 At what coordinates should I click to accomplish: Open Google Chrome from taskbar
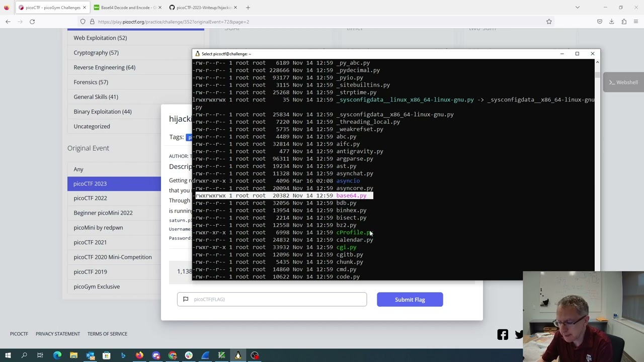pyautogui.click(x=173, y=355)
